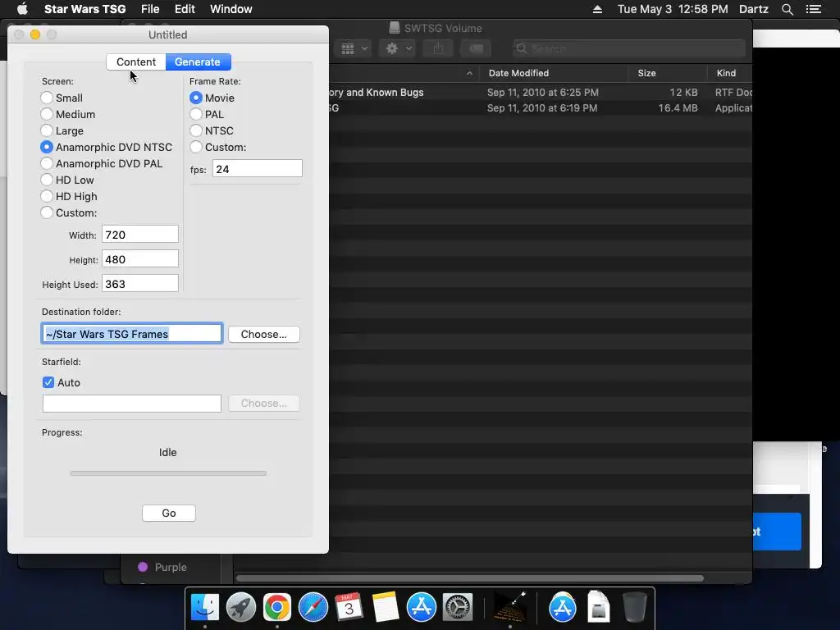Click the date and time in menu bar

pyautogui.click(x=673, y=9)
